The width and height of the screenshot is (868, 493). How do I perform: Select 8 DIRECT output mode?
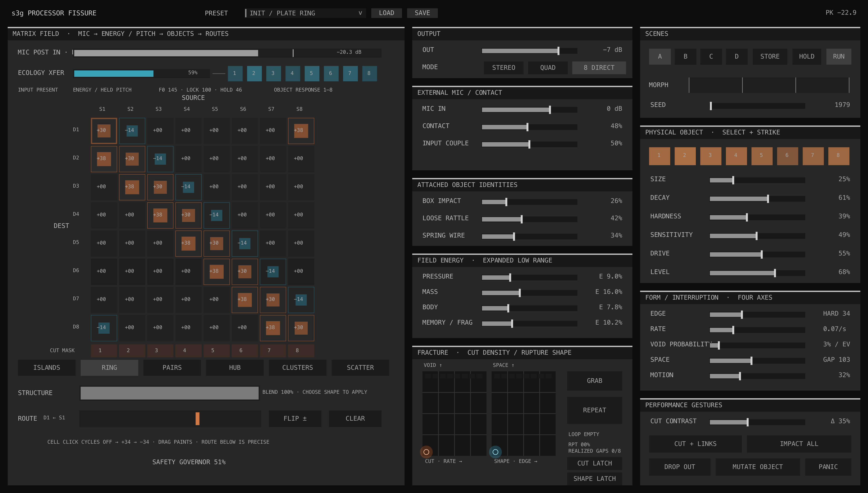coord(599,68)
